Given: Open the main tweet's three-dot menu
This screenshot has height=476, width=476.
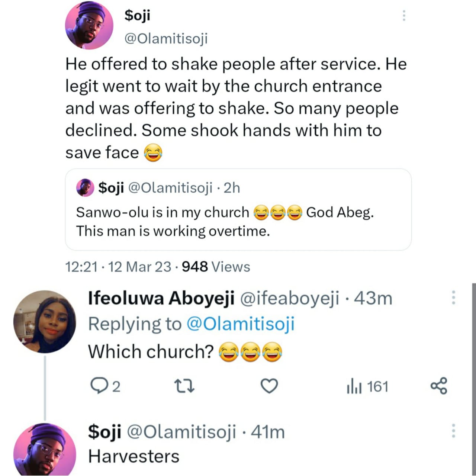Looking at the screenshot, I should click(x=404, y=16).
